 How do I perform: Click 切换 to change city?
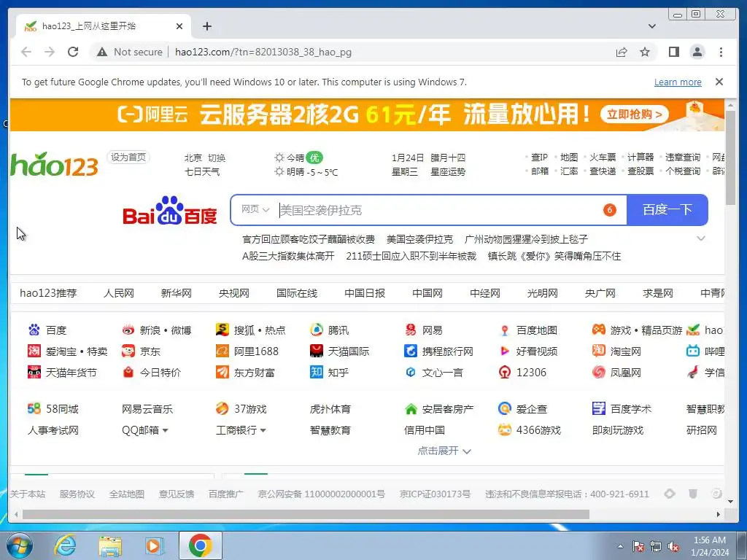[217, 158]
